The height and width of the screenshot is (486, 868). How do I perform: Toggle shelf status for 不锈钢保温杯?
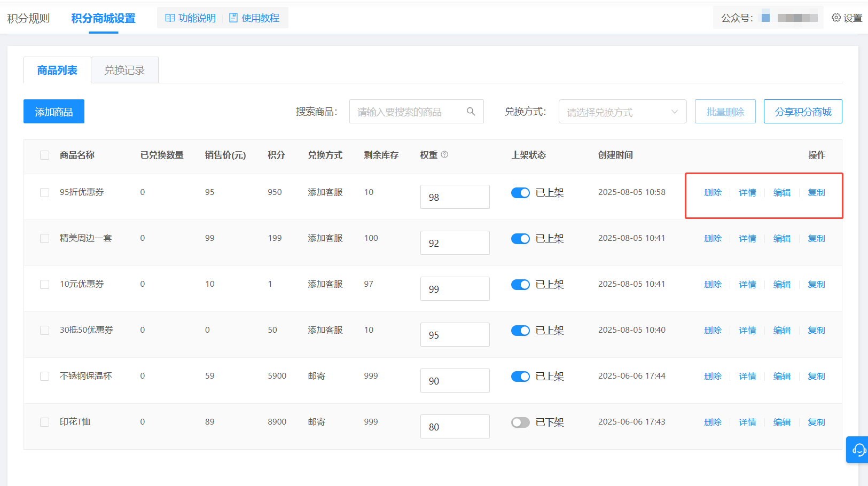[x=520, y=377]
